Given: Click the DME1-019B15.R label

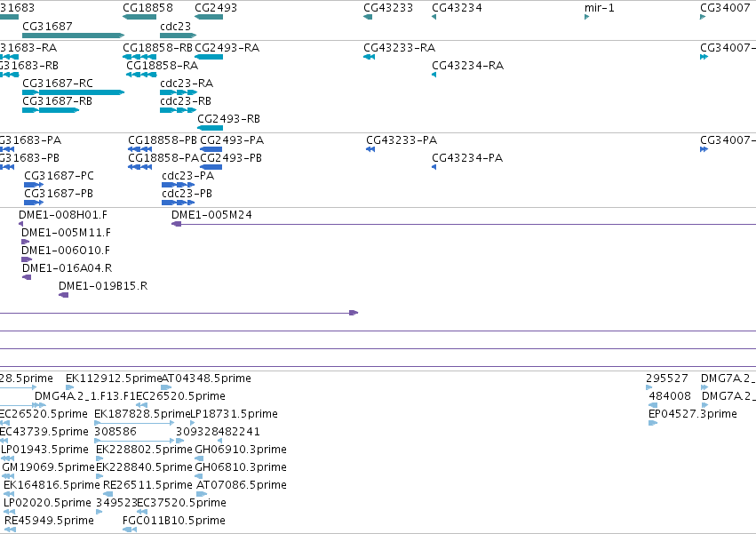Looking at the screenshot, I should pyautogui.click(x=103, y=286).
